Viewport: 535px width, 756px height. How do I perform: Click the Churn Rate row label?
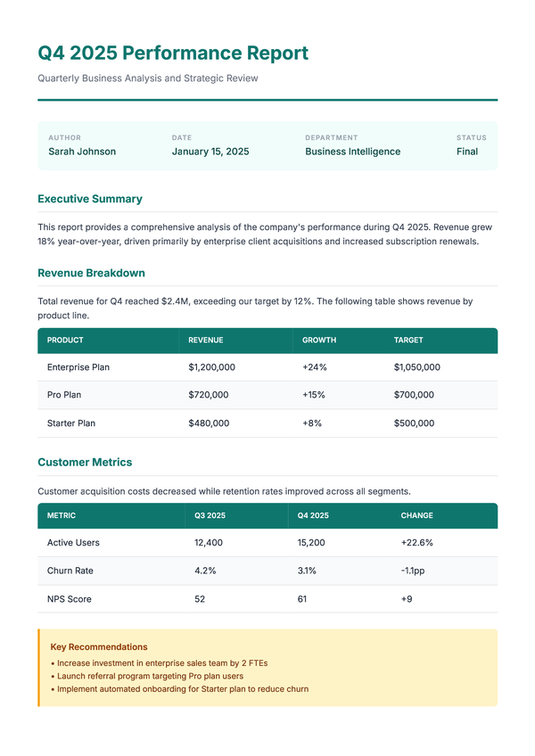(x=70, y=571)
